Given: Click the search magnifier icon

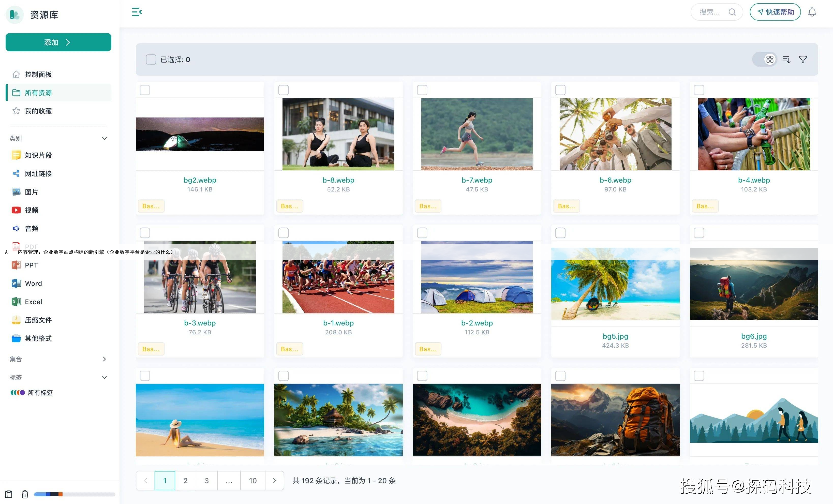Looking at the screenshot, I should 732,12.
